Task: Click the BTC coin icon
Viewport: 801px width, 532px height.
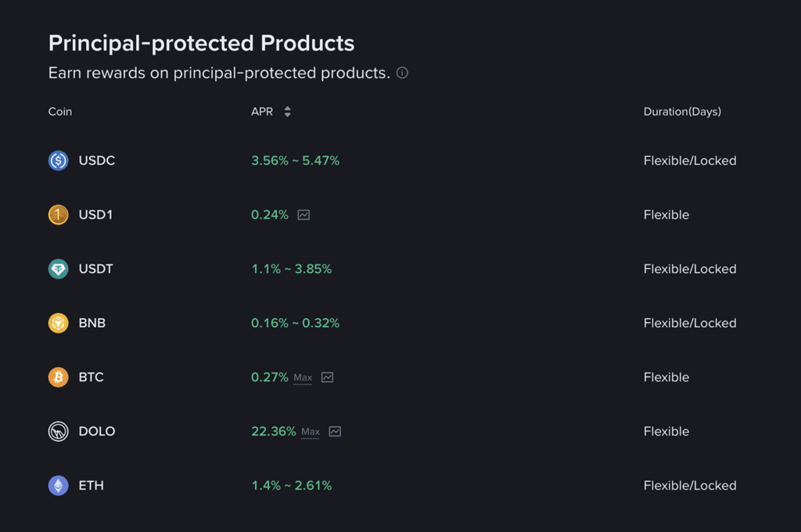Action: click(x=58, y=377)
